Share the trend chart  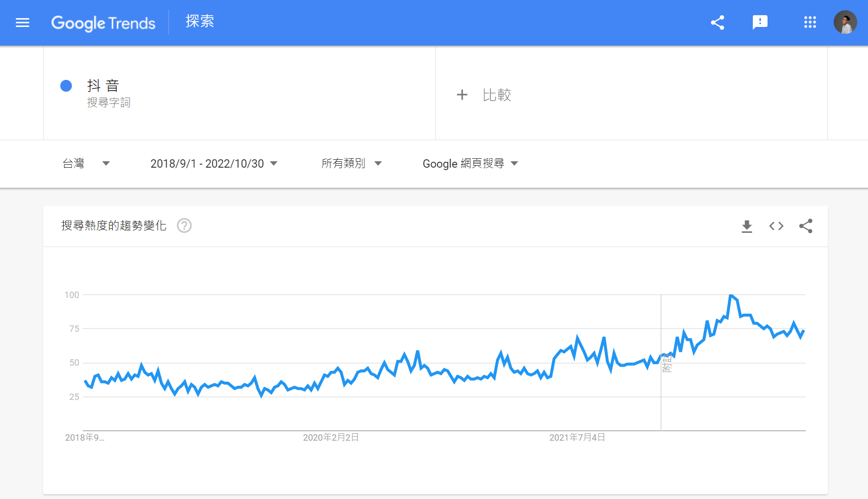[x=805, y=226]
